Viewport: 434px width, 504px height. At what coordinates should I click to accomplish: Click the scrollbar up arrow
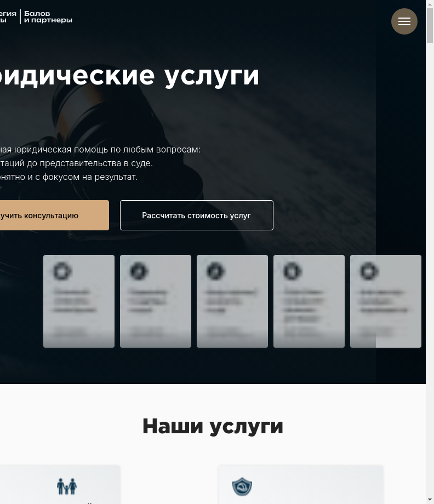click(430, 4)
